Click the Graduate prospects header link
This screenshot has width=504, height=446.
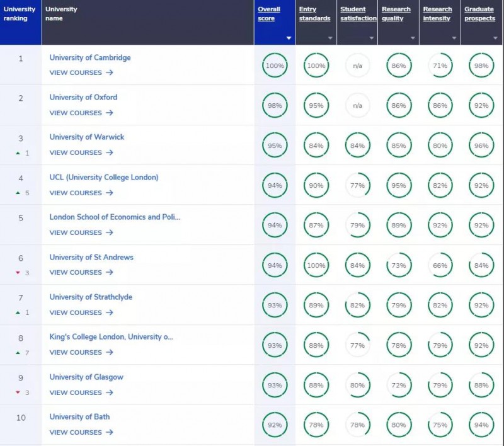(x=479, y=14)
